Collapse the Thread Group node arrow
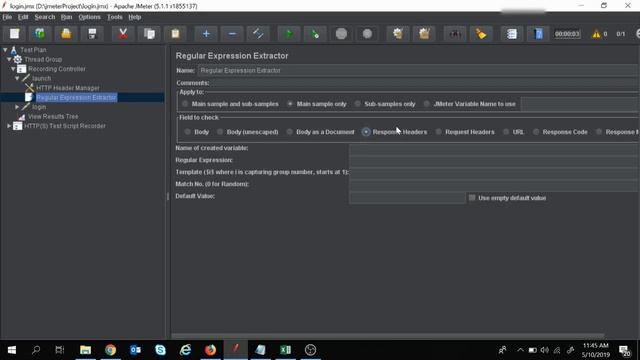This screenshot has width=640, height=360. click(9, 60)
